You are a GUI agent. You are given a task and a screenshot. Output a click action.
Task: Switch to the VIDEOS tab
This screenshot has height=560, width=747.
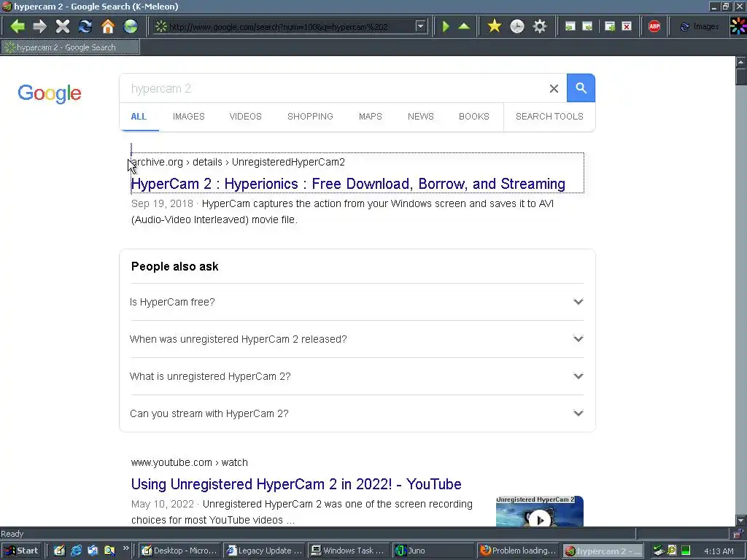245,117
